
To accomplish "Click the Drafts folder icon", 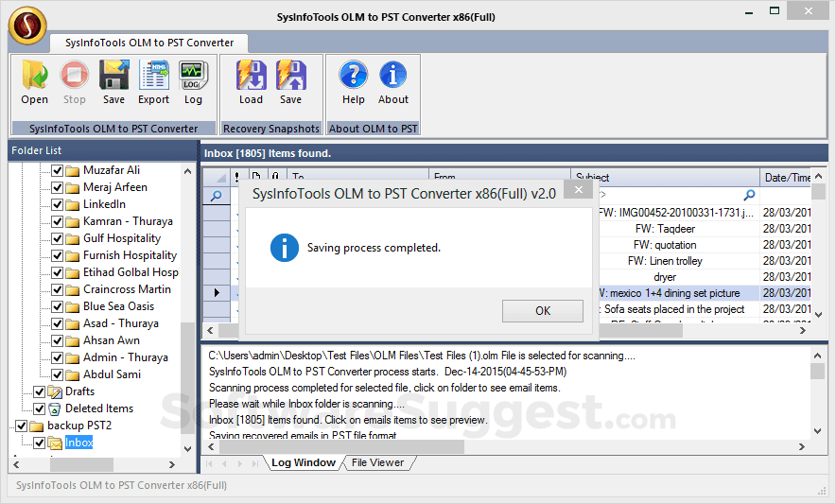I will tap(55, 392).
